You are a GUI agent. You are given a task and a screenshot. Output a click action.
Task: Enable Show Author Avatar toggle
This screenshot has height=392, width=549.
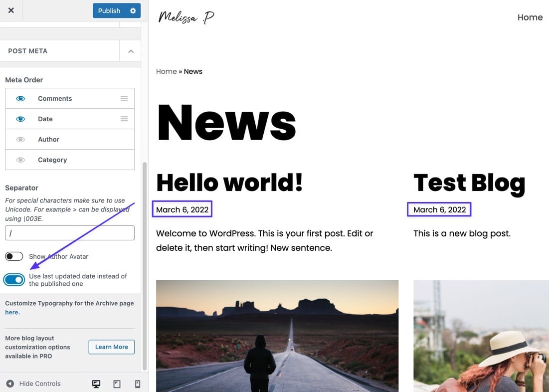pyautogui.click(x=14, y=256)
